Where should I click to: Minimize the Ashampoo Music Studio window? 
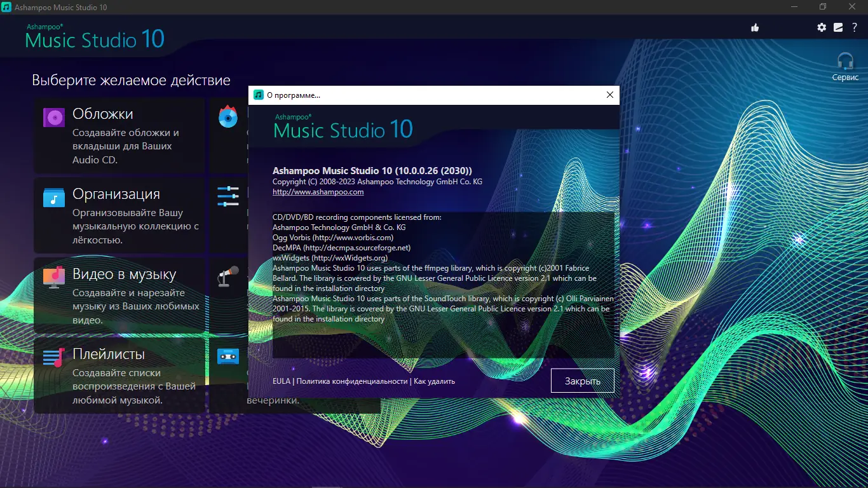[x=793, y=7]
